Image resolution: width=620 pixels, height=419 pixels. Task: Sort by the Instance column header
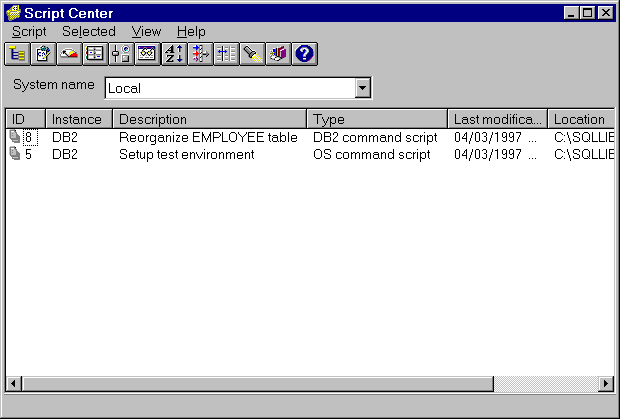[79, 119]
